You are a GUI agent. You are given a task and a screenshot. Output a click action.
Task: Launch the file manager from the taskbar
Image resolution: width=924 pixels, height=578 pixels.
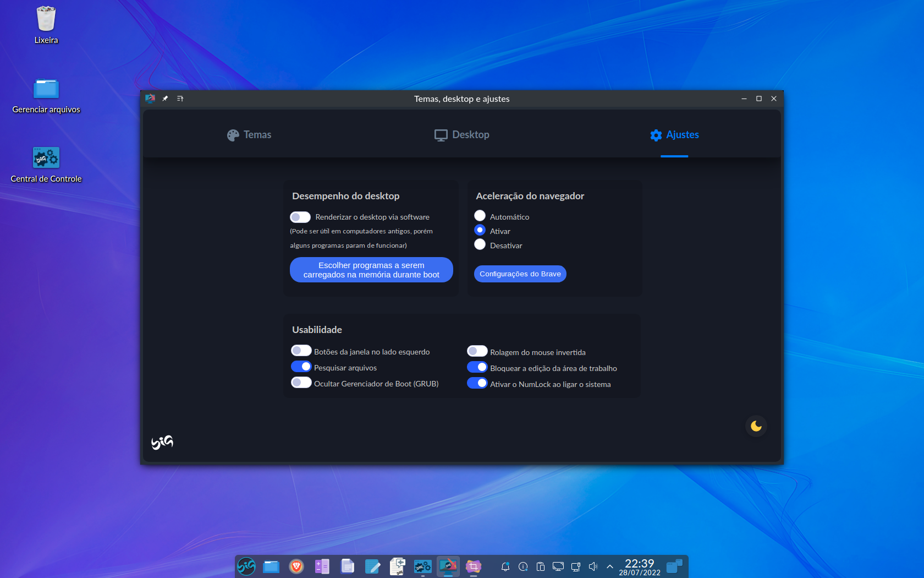271,566
